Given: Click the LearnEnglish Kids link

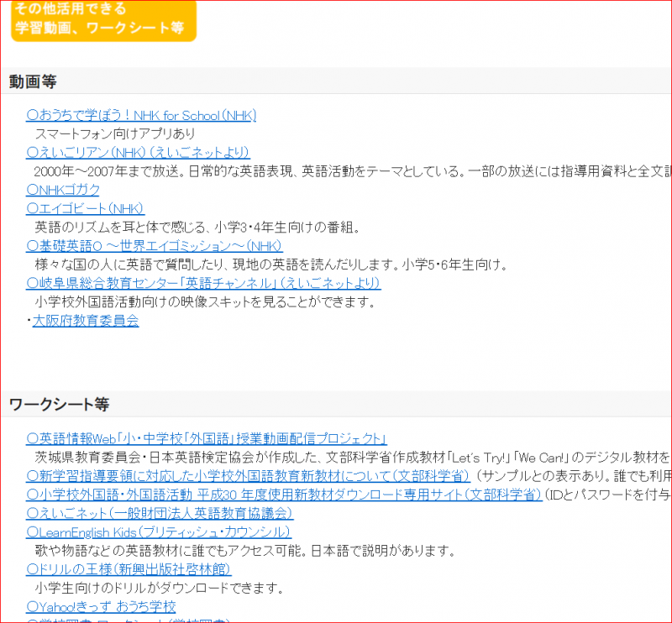Looking at the screenshot, I should (159, 532).
